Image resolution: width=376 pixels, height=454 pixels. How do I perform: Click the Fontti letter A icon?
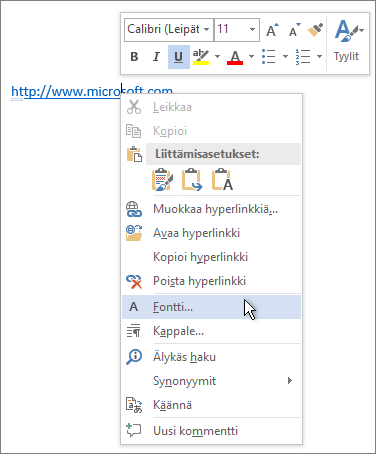pos(134,307)
